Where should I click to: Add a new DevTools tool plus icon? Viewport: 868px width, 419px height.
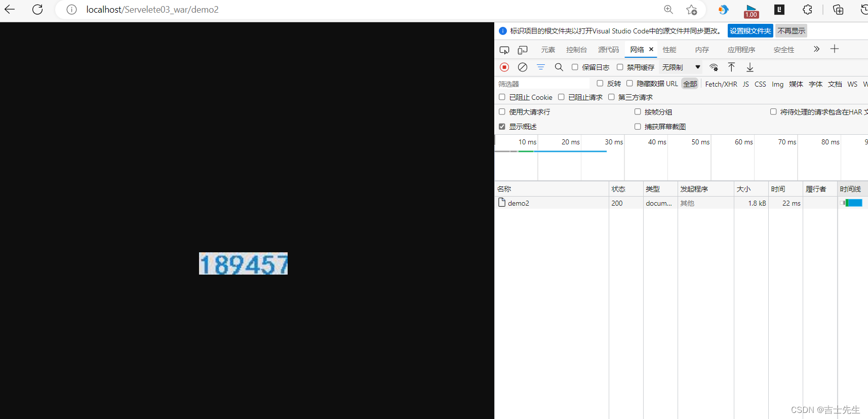(835, 49)
